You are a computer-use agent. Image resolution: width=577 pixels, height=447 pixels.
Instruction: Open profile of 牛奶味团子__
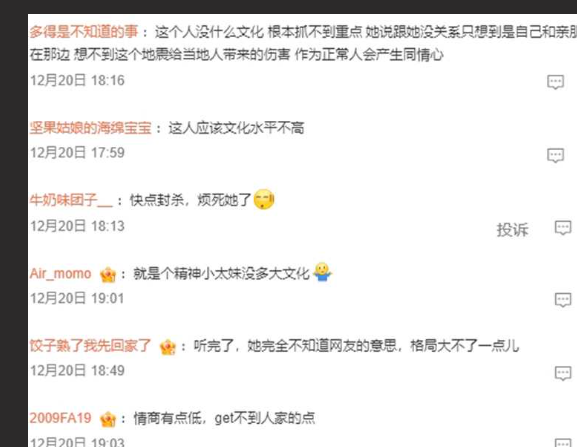71,200
